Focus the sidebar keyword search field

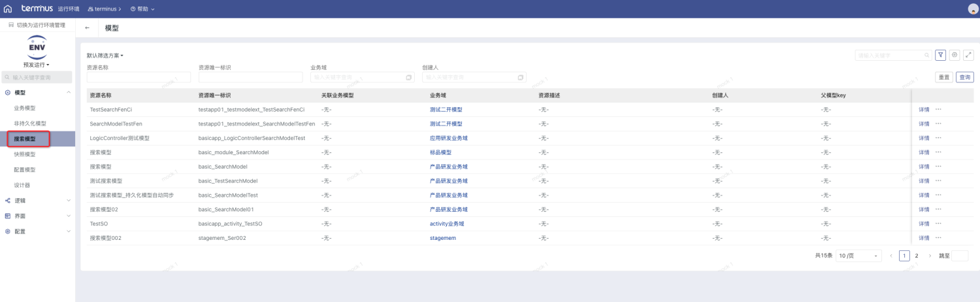click(x=37, y=77)
